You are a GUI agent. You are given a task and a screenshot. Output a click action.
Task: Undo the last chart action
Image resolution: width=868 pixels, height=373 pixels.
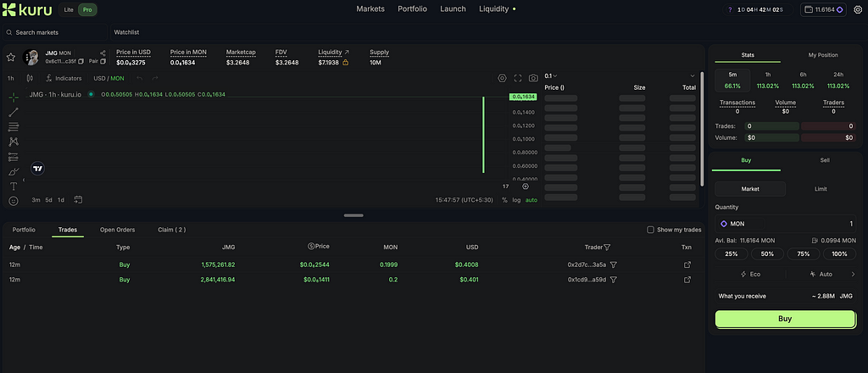coord(140,78)
